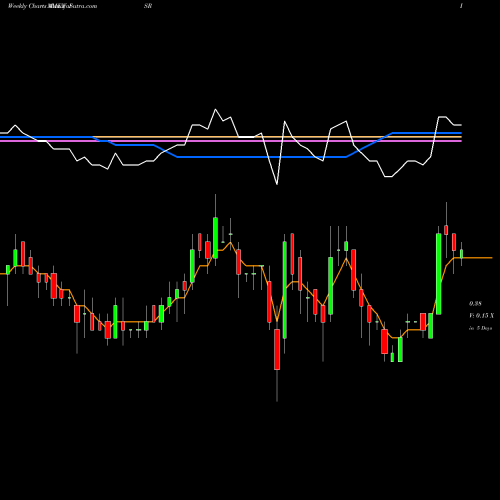The width and height of the screenshot is (500, 500).
Task: Click the last green candlestick at chart end
Action: click(x=462, y=254)
